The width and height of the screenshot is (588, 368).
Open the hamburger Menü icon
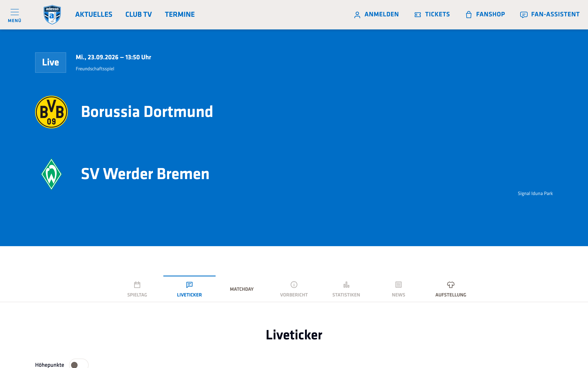click(x=14, y=12)
